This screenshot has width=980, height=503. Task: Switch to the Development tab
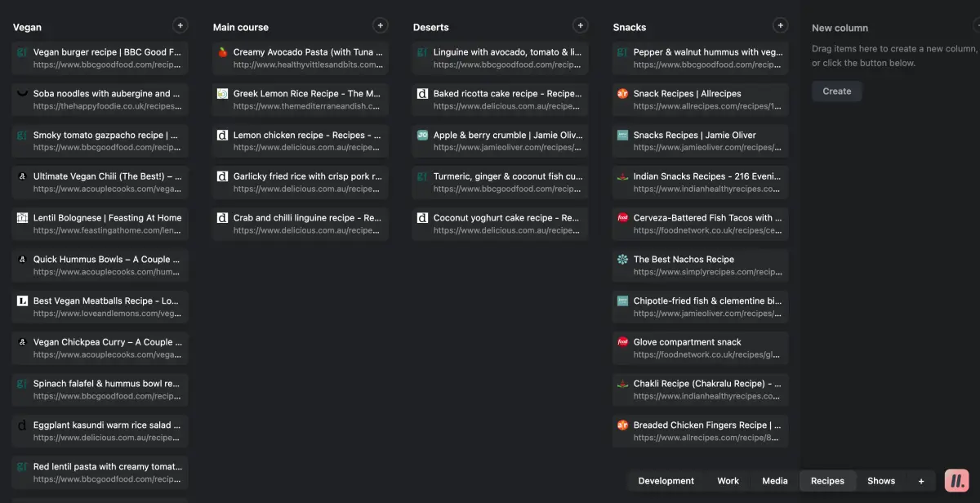(666, 481)
